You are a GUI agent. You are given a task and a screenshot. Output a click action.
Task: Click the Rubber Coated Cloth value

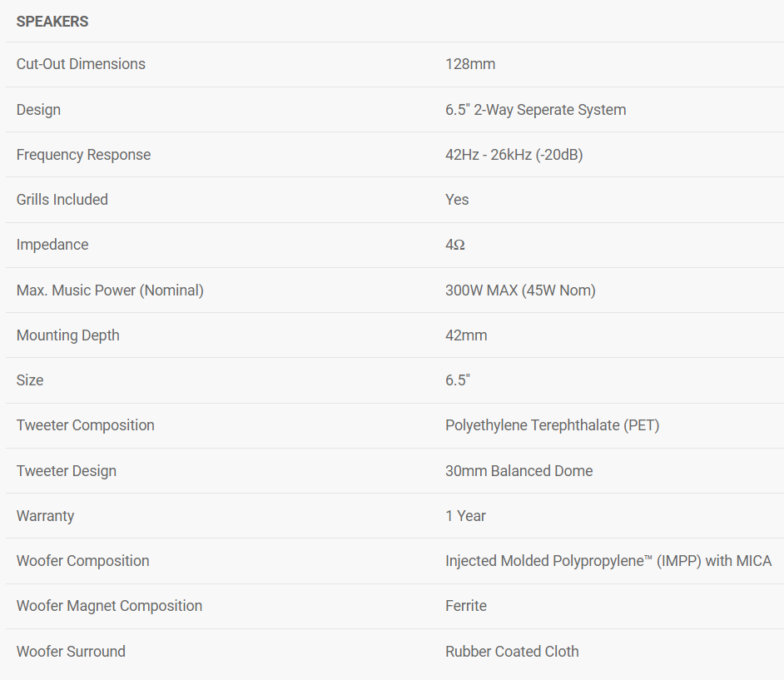(512, 652)
